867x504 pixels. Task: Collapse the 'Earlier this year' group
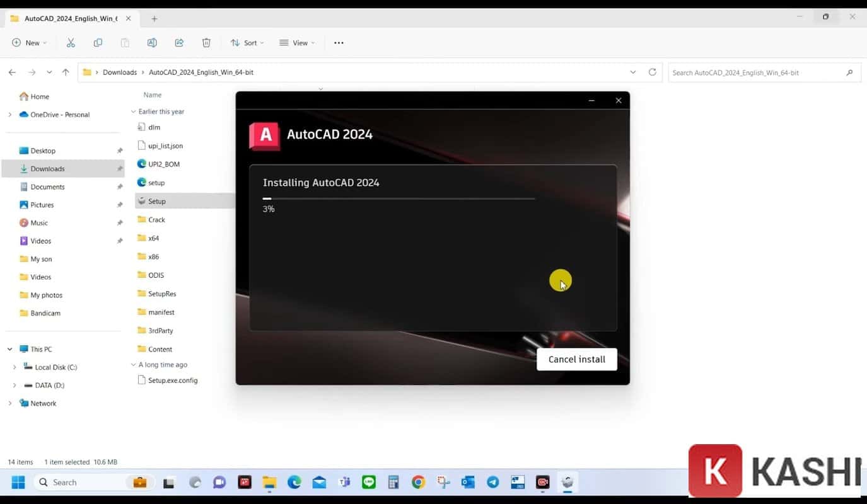[x=133, y=112]
